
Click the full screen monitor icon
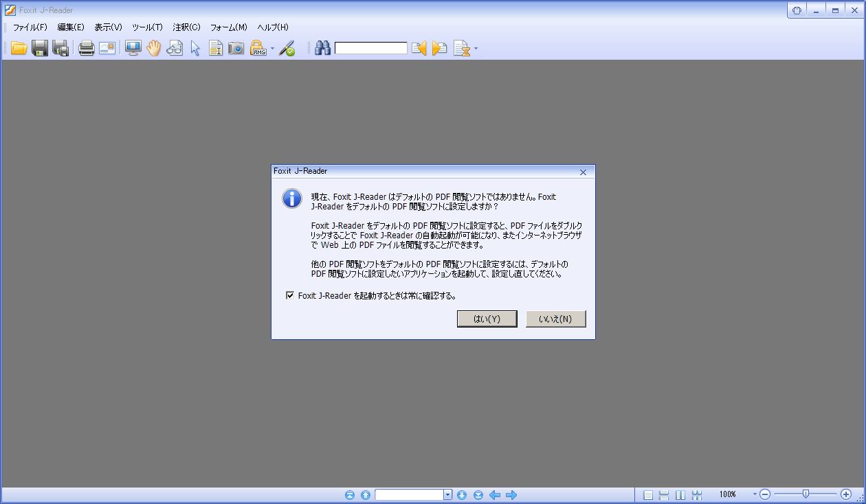tap(133, 48)
